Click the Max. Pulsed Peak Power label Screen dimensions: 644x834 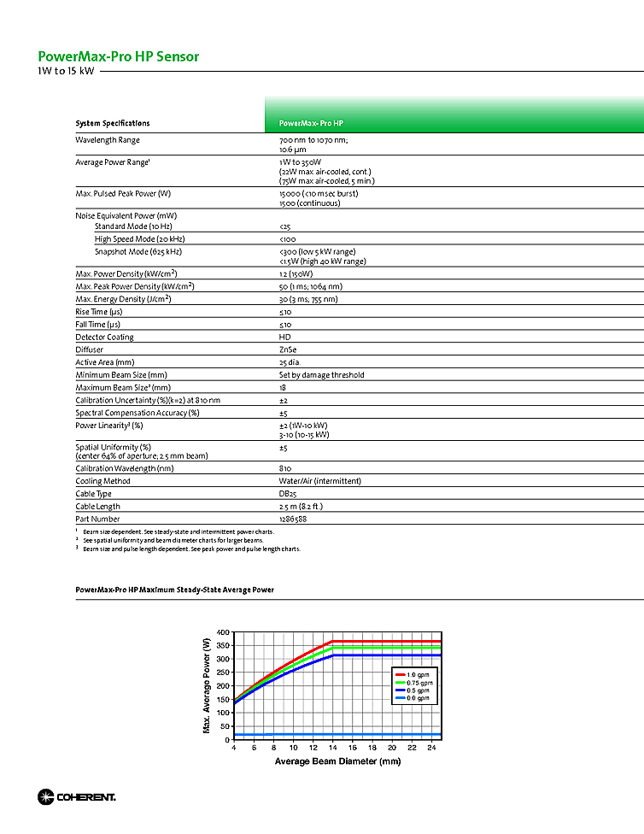(123, 194)
